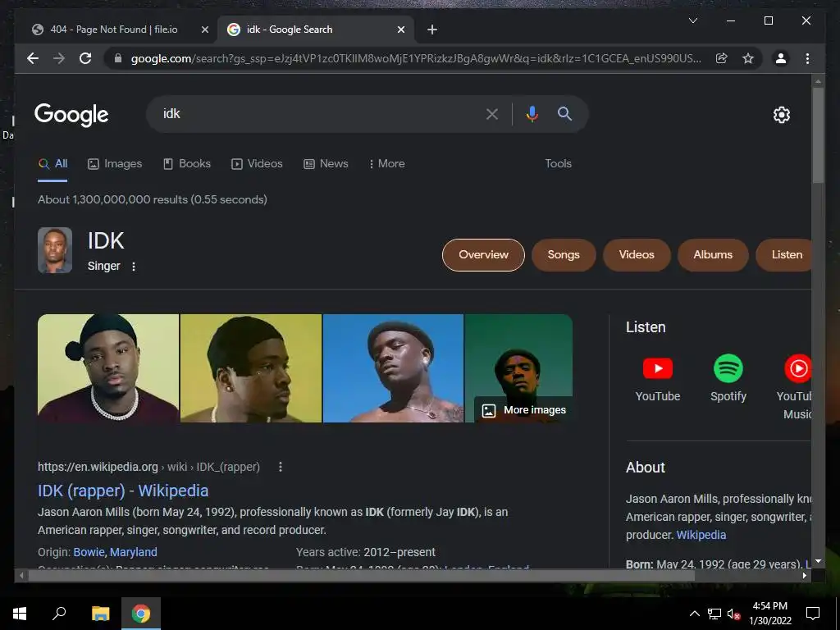Open Google quick settings gear
The height and width of the screenshot is (630, 840).
pos(782,115)
